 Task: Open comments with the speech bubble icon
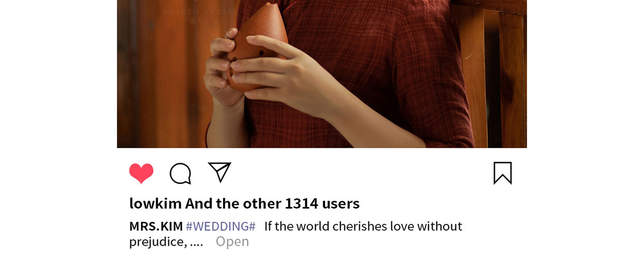tap(180, 174)
